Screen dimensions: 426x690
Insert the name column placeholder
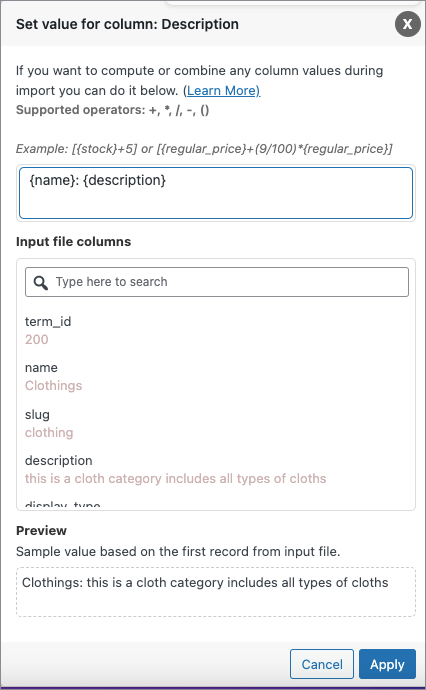click(x=41, y=368)
